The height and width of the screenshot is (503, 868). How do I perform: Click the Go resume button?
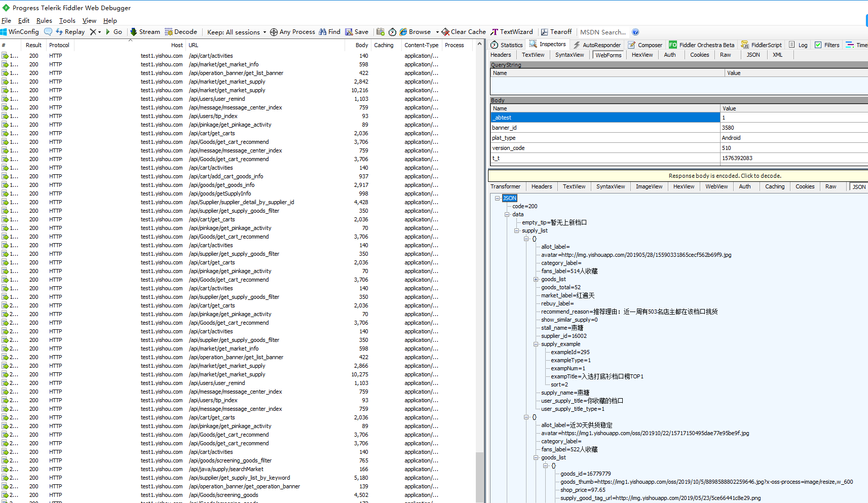[x=114, y=32]
